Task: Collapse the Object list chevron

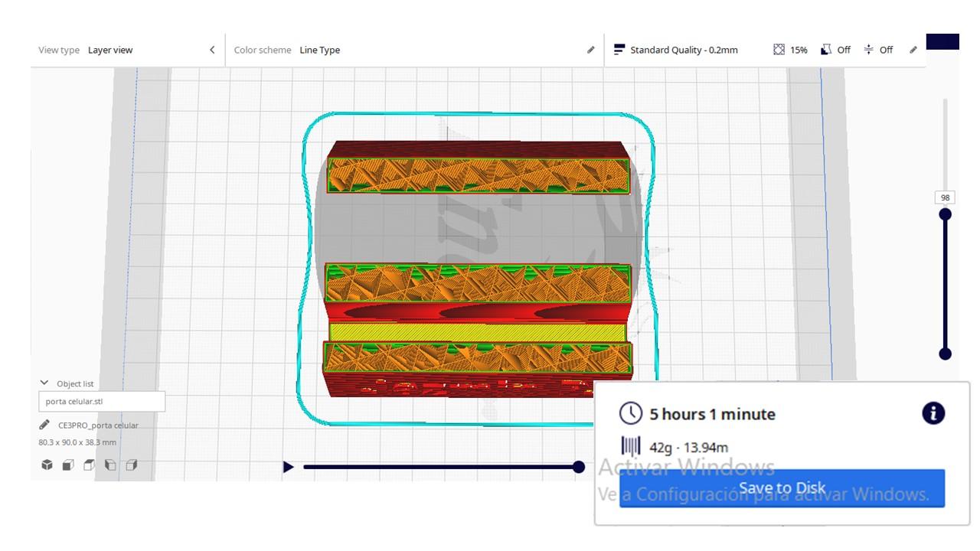Action: coord(44,383)
